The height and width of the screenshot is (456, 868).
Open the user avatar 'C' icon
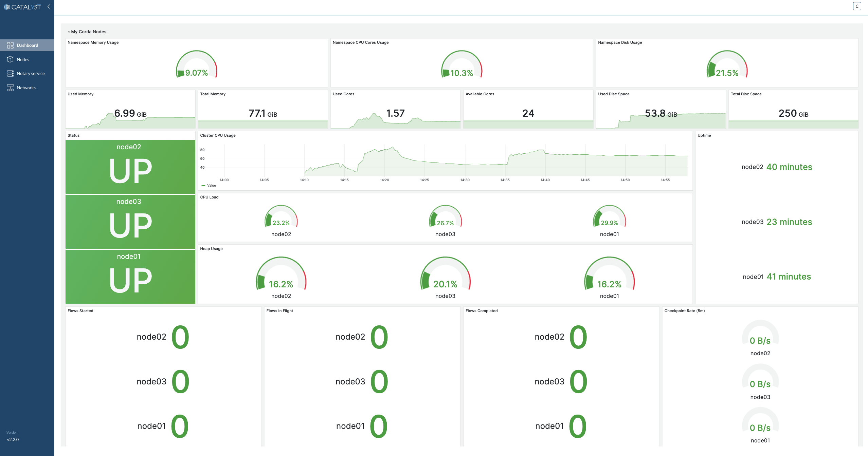coord(857,6)
